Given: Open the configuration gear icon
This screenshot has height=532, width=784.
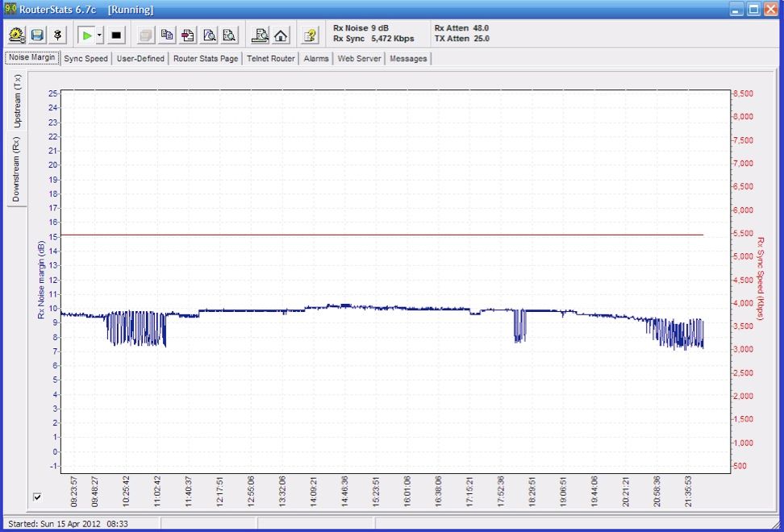Looking at the screenshot, I should click(16, 35).
